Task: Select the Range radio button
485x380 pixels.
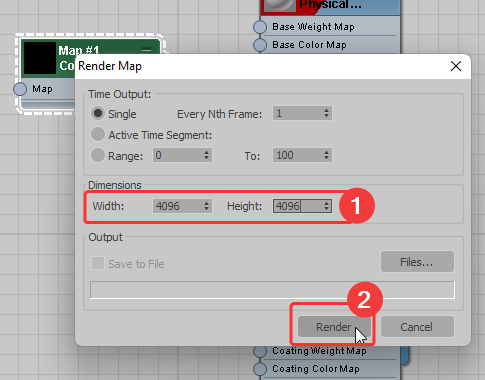Action: coord(98,155)
